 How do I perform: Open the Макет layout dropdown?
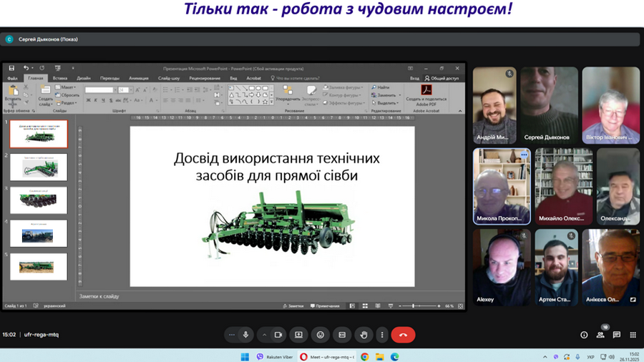click(x=69, y=87)
